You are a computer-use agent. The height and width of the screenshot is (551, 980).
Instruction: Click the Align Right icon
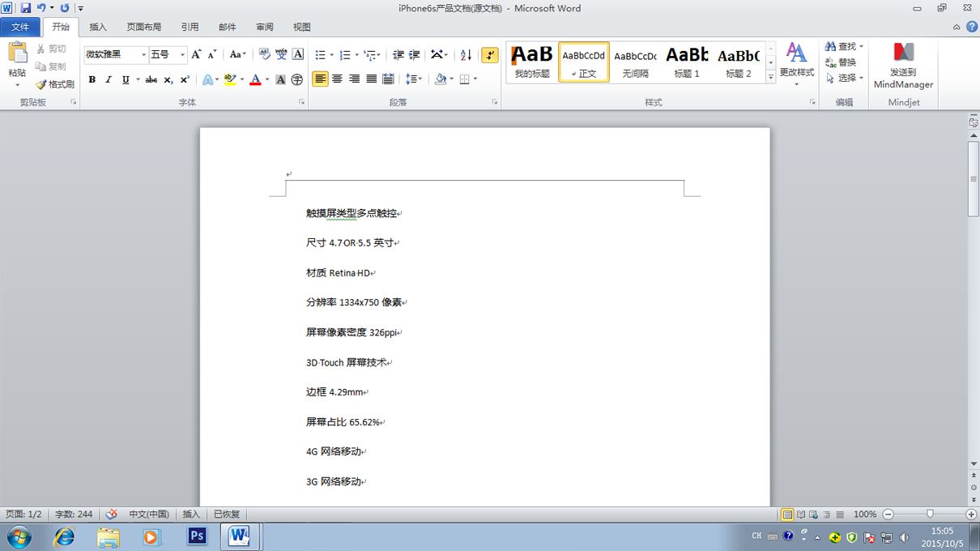(355, 79)
